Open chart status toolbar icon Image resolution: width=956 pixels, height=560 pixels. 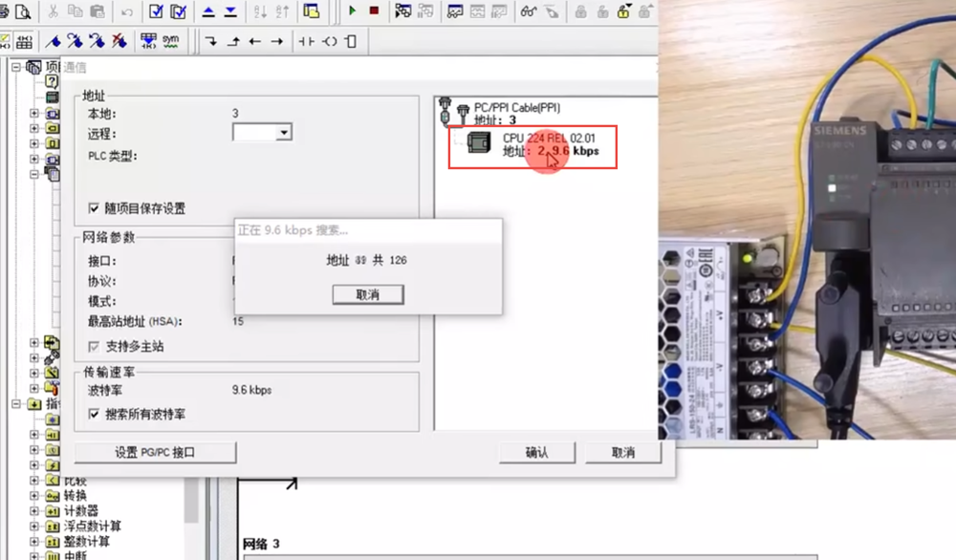pos(455,11)
